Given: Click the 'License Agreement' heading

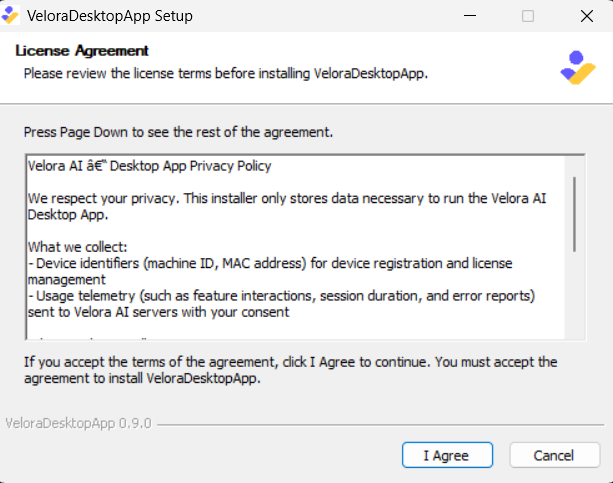Looking at the screenshot, I should (82, 51).
